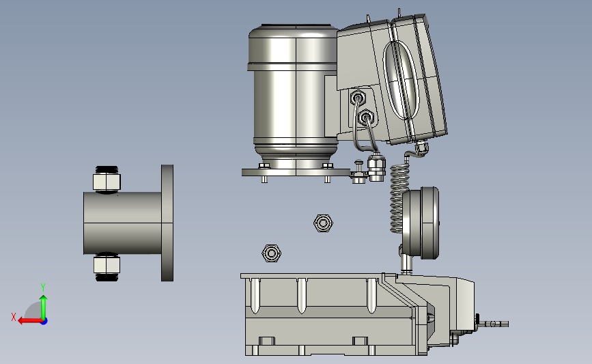Select the shaft protruding right of the base
The width and height of the screenshot is (592, 364).
tap(493, 324)
